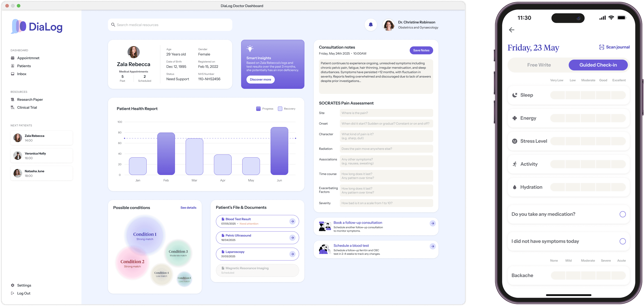The width and height of the screenshot is (644, 306).
Task: Click the Severity input field
Action: 386,203
